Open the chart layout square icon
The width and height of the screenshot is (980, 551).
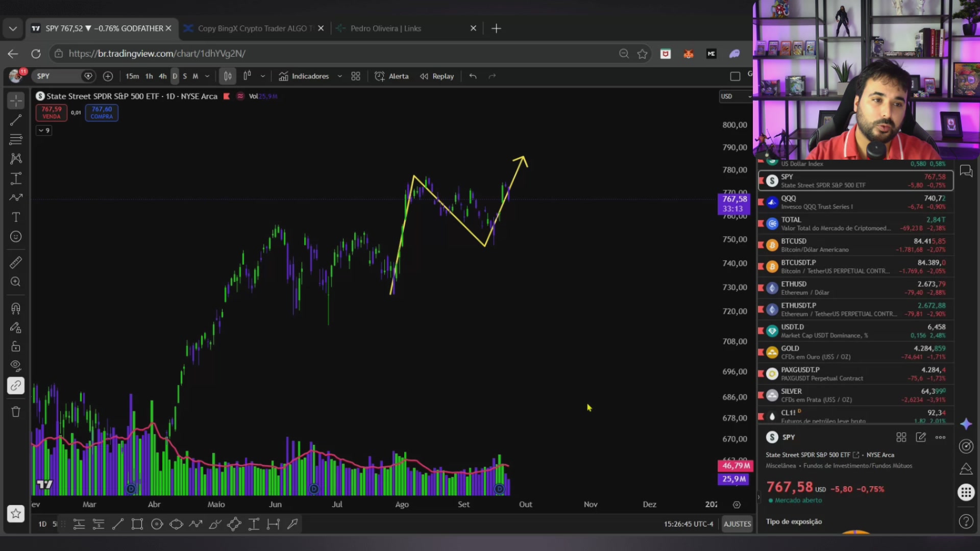coord(735,76)
